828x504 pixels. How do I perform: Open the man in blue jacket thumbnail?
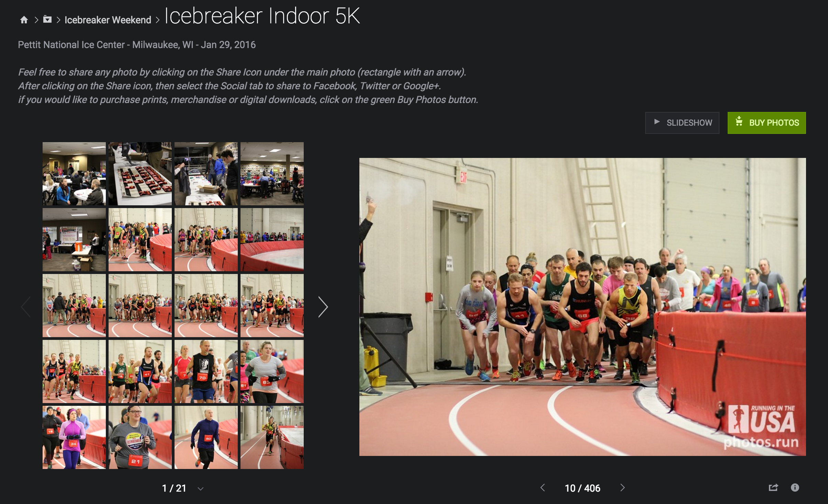(x=206, y=437)
